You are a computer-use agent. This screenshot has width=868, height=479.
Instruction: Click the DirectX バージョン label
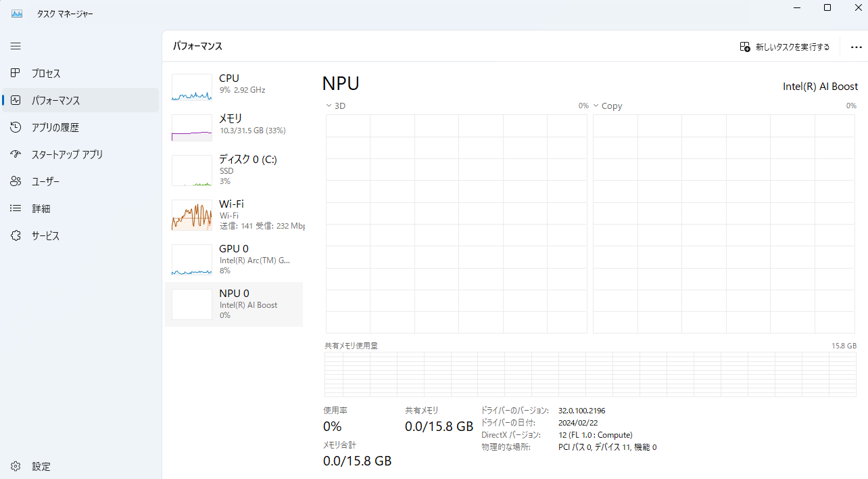511,435
